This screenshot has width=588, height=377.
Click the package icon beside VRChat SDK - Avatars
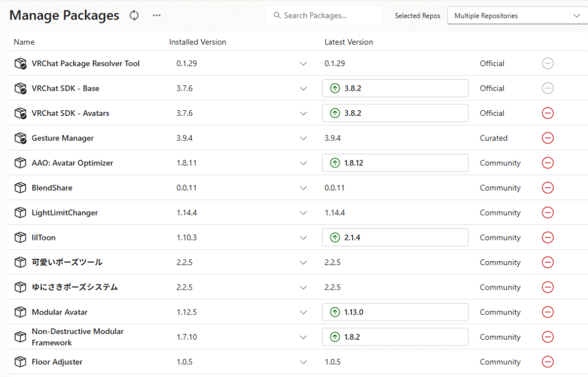(x=20, y=113)
